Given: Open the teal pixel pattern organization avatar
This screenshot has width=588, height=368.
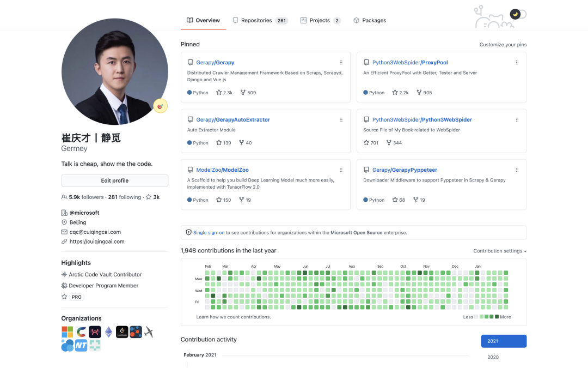Looking at the screenshot, I should 95,346.
